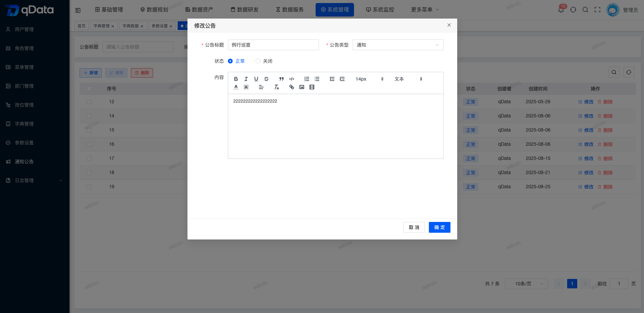644x313 pixels.
Task: Click the 新增 button
Action: click(x=91, y=73)
